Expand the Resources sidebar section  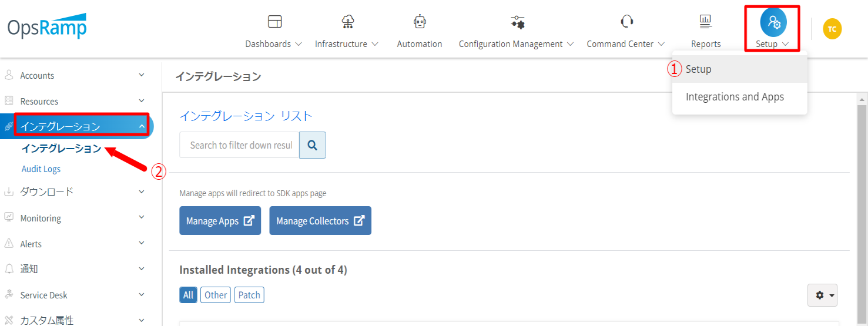pos(141,101)
